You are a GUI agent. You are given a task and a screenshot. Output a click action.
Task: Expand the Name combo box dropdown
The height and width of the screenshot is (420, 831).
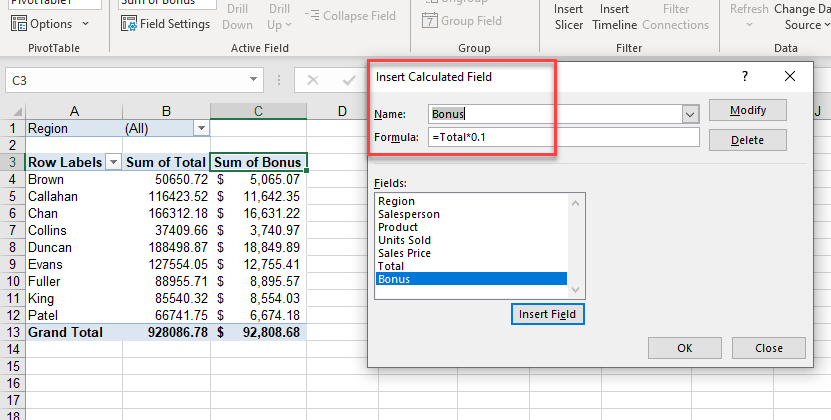(689, 114)
